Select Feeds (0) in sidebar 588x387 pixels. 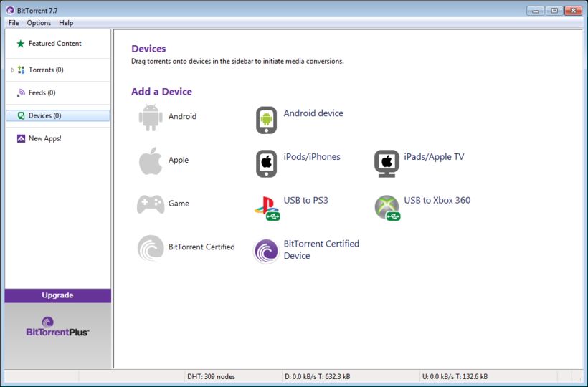coord(58,92)
